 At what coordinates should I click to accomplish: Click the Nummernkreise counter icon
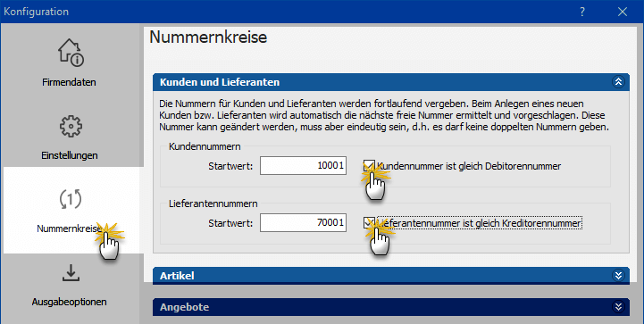coord(71,200)
